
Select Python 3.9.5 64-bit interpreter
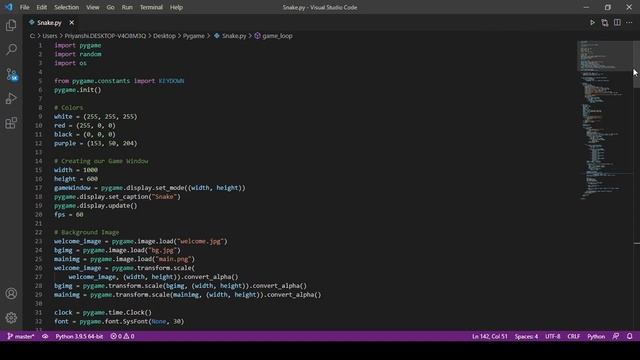(x=79, y=336)
